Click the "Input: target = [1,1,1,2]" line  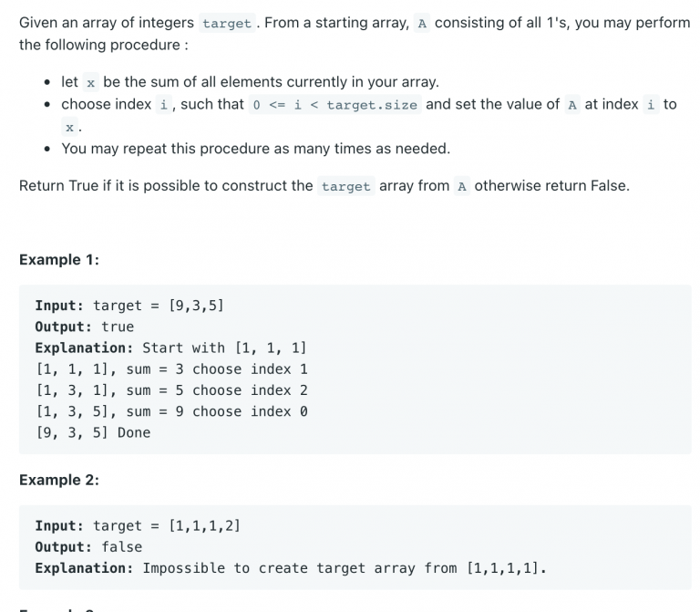pyautogui.click(x=137, y=525)
